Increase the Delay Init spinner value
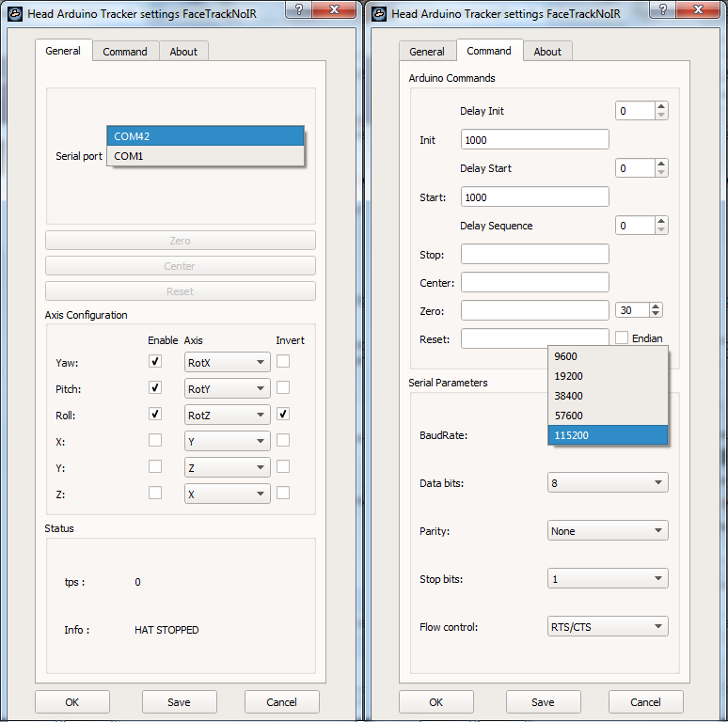The width and height of the screenshot is (728, 722). [661, 106]
